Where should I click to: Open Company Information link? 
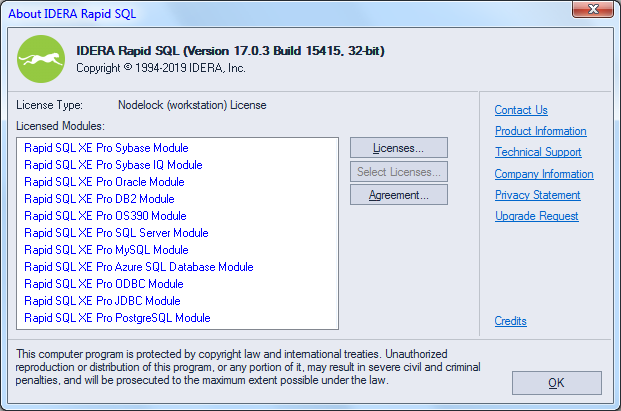(544, 173)
